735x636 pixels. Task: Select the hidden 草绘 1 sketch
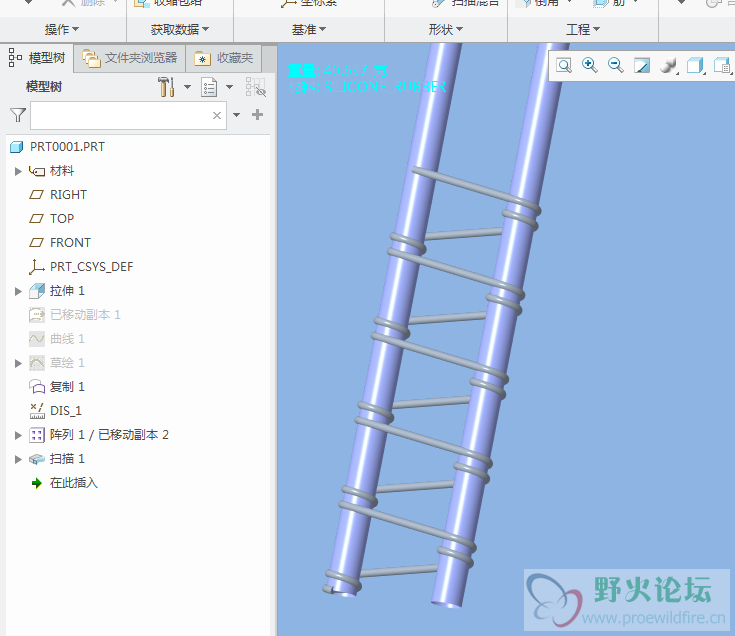[67, 362]
